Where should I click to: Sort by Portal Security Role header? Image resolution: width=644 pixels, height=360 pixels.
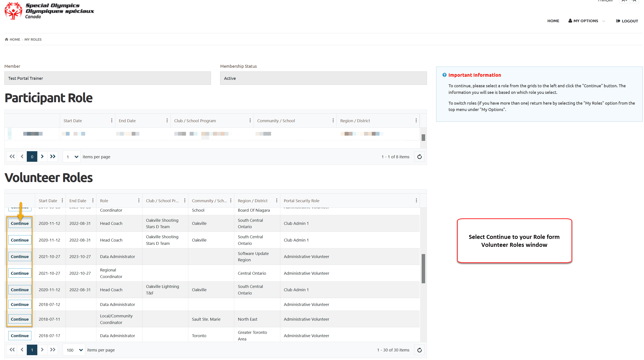tap(302, 201)
